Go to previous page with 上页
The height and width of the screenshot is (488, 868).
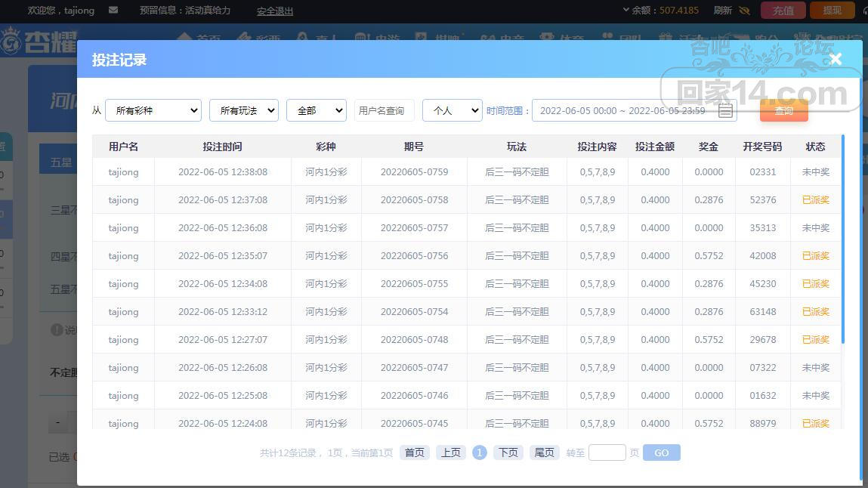[450, 452]
